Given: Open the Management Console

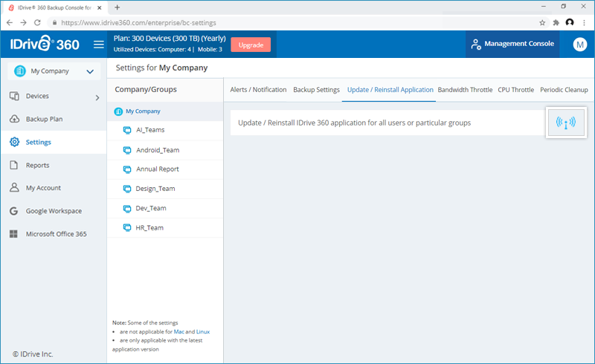Looking at the screenshot, I should [x=512, y=44].
